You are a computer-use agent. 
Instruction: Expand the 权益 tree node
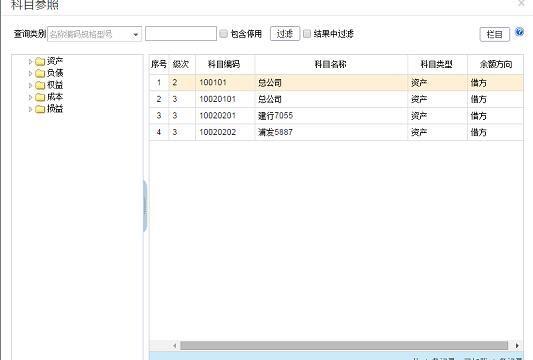30,85
